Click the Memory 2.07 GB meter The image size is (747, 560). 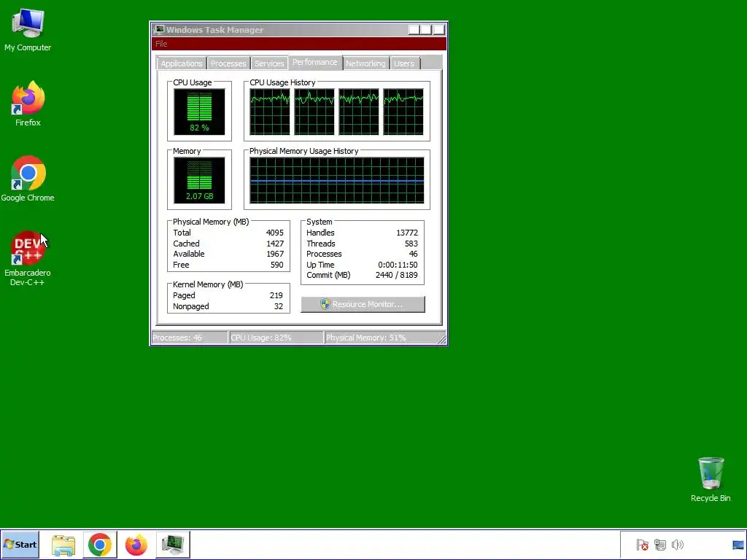(x=199, y=181)
